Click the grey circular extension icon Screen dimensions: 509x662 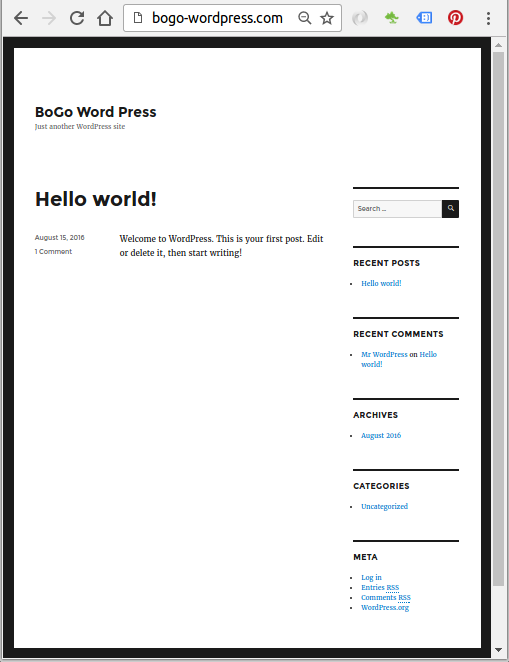(x=360, y=18)
